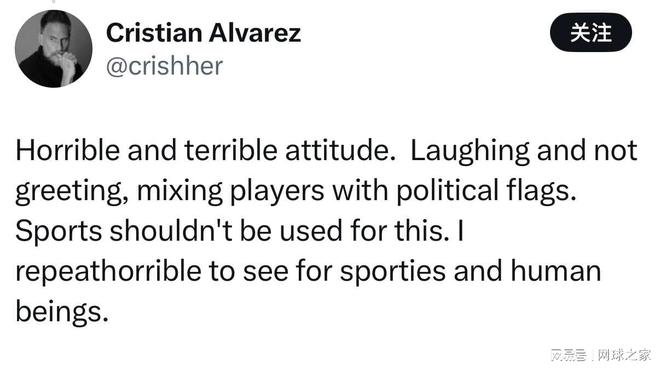Click the word 'repeathorrible' in the tweet
660x369 pixels.
click(x=108, y=271)
